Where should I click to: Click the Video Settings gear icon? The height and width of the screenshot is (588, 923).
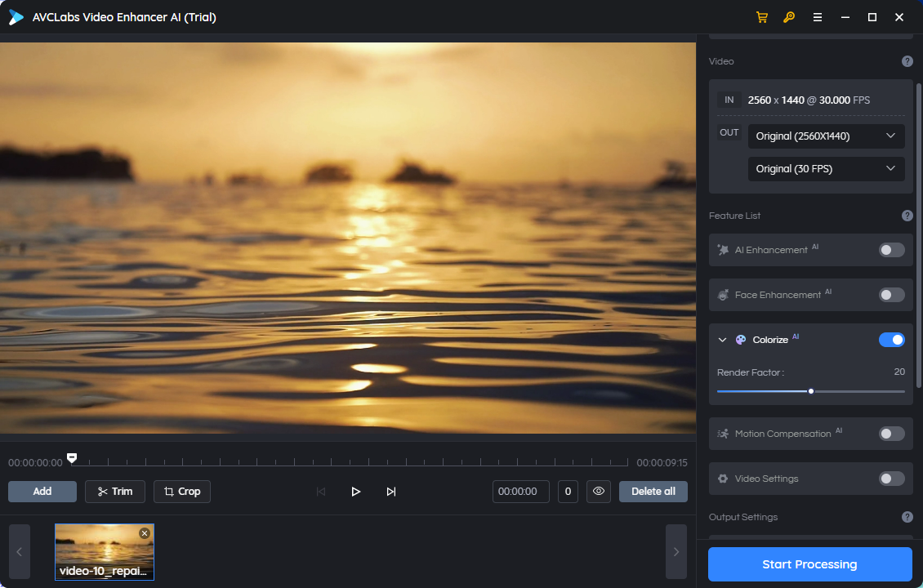(x=723, y=479)
